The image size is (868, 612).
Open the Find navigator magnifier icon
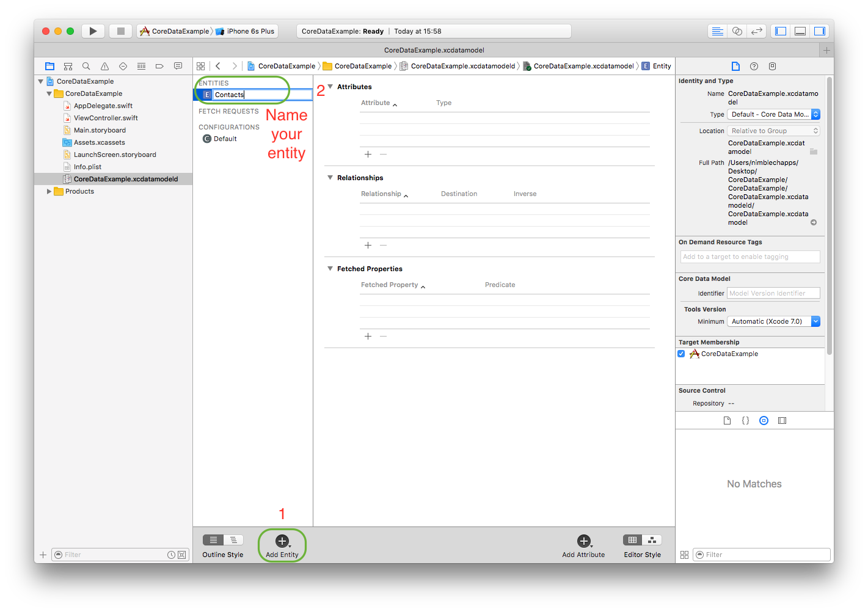point(86,66)
